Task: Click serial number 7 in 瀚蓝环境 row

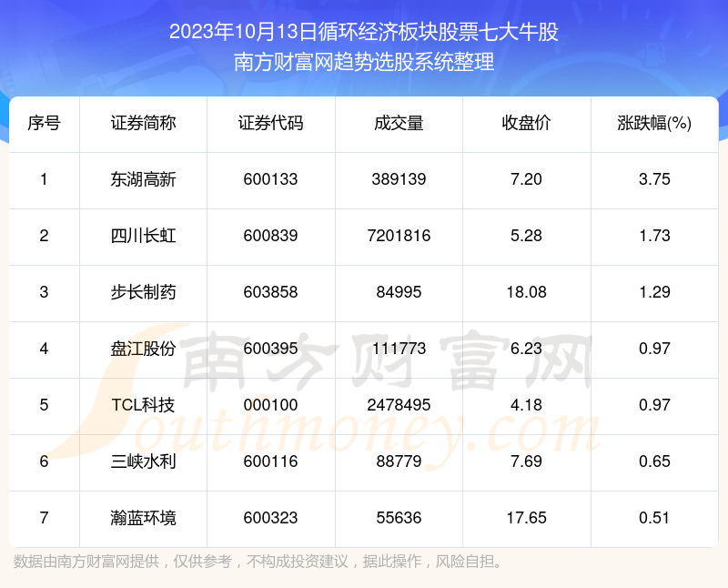Action: [44, 518]
